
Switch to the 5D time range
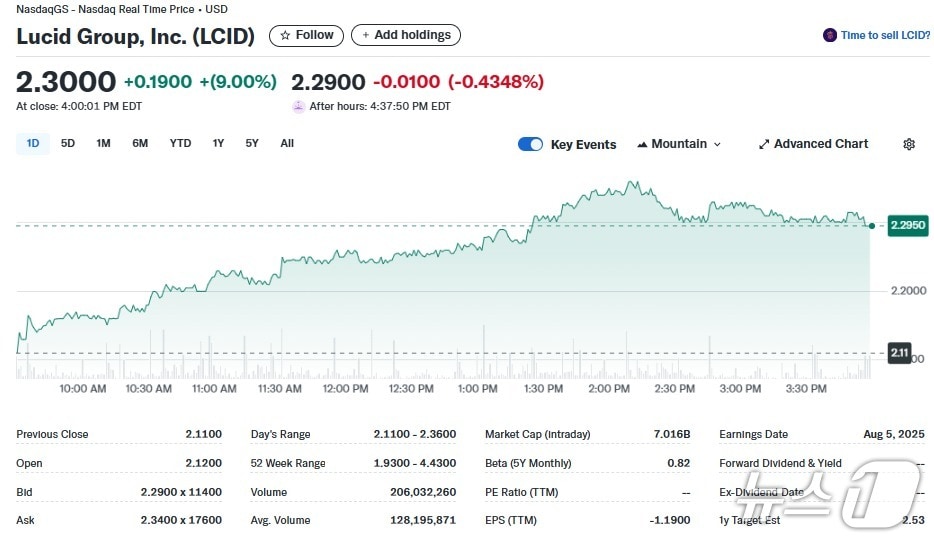pos(68,143)
